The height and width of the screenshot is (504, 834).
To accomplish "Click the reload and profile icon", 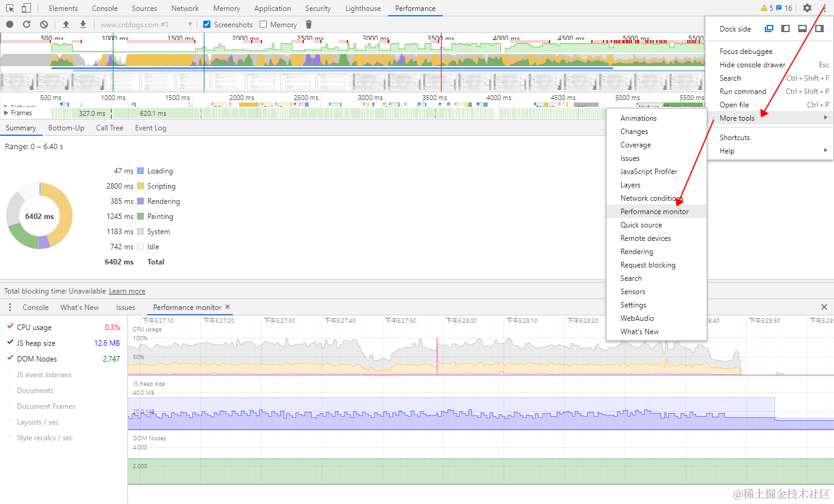I will point(27,24).
